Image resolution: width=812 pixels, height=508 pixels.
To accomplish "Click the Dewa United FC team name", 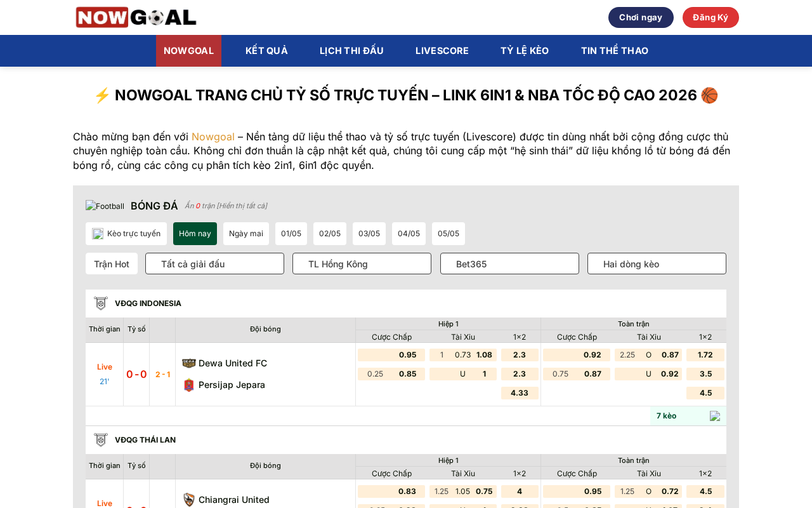I will pos(233,363).
